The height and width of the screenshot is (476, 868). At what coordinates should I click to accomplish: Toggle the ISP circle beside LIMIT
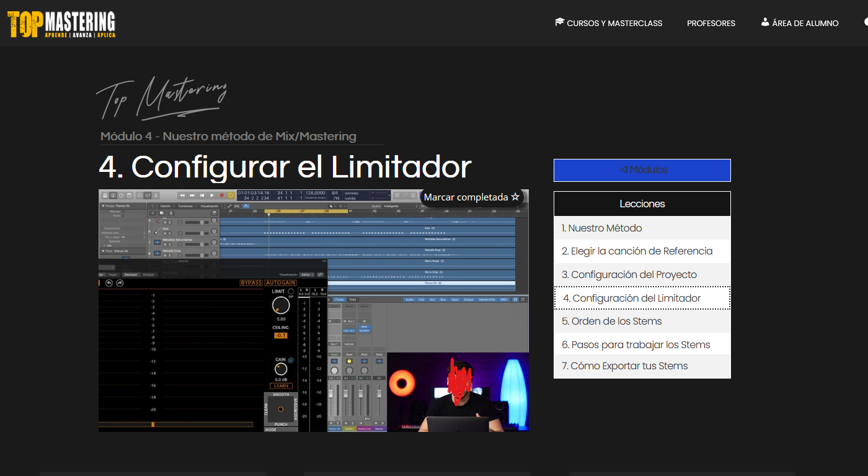tap(291, 292)
